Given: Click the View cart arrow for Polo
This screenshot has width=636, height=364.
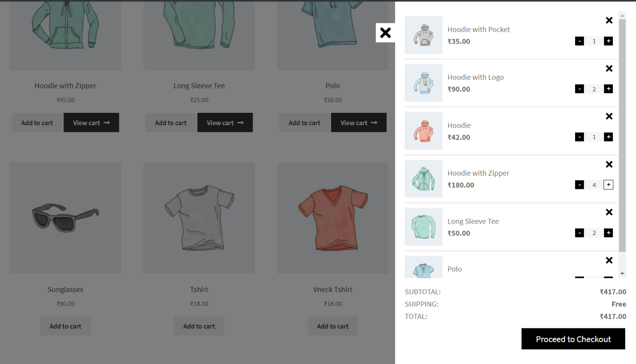Looking at the screenshot, I should click(x=359, y=122).
